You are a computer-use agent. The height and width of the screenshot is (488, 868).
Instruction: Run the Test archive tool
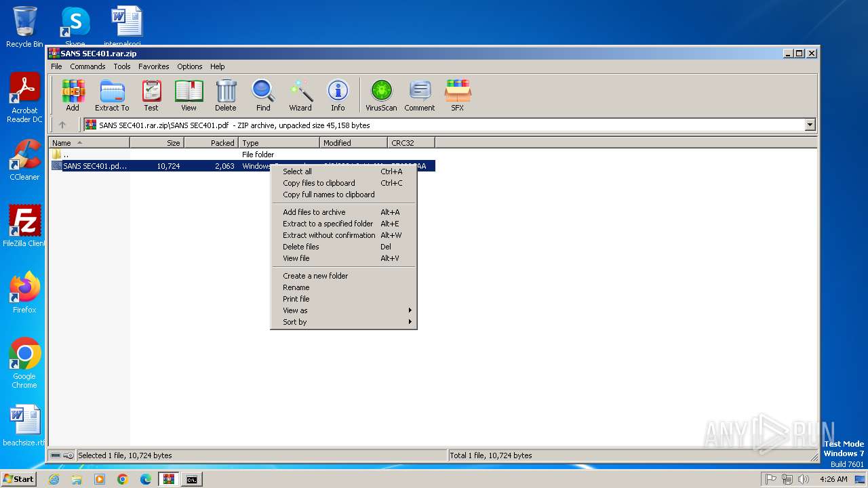coord(151,95)
